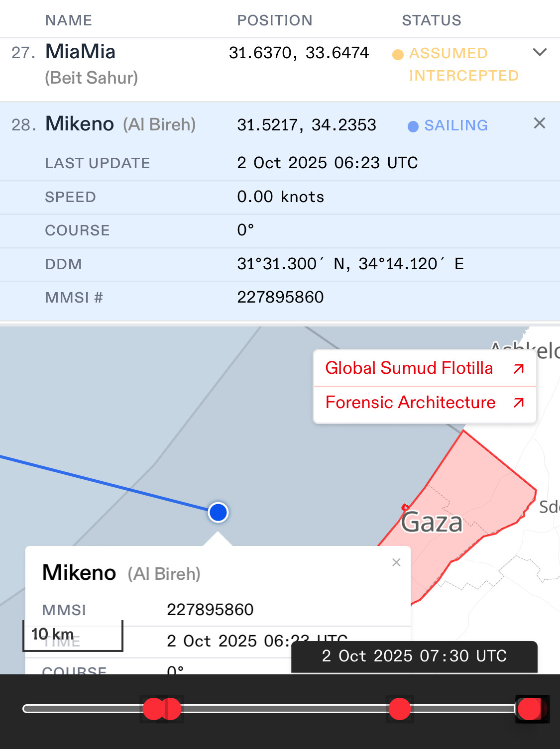Select the blue Mikeno vessel marker on map
This screenshot has width=560, height=749.
point(218,512)
